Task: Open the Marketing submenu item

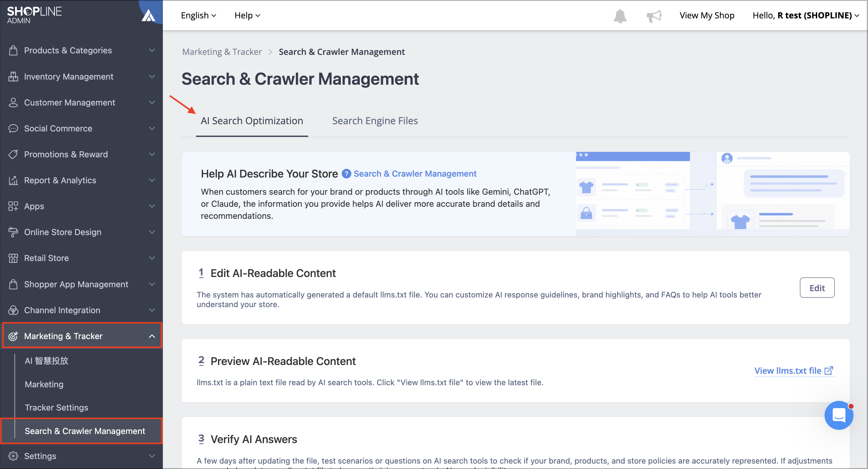Action: click(44, 385)
